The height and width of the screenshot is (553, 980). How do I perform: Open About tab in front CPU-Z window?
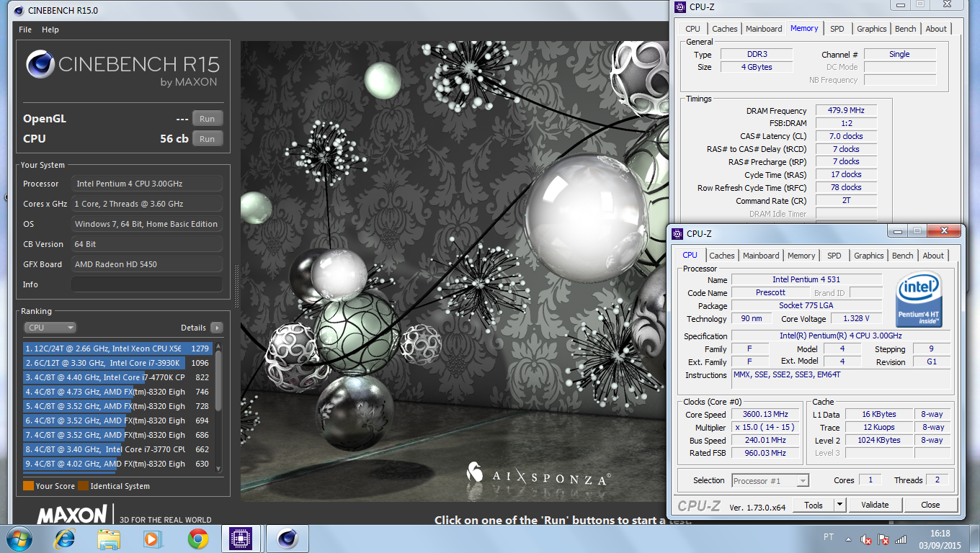click(934, 256)
